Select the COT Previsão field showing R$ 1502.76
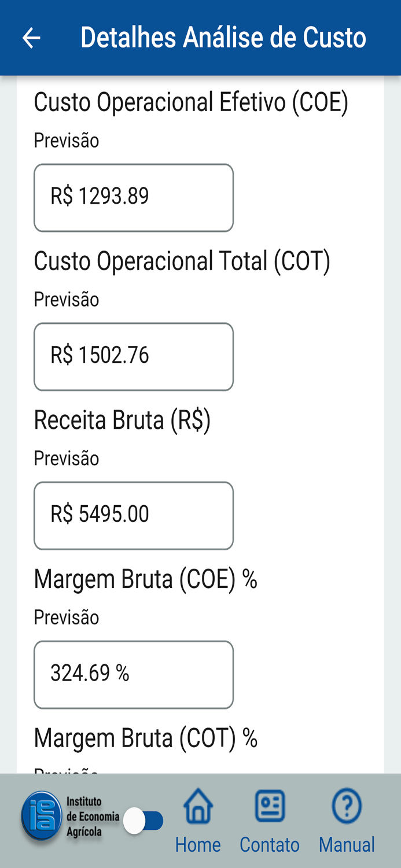401x868 pixels. pyautogui.click(x=134, y=356)
